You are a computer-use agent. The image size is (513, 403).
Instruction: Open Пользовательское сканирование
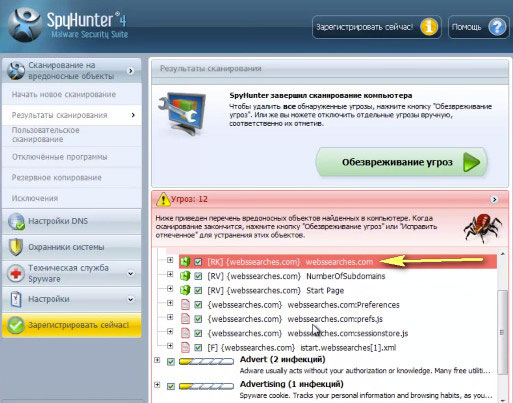(72, 135)
